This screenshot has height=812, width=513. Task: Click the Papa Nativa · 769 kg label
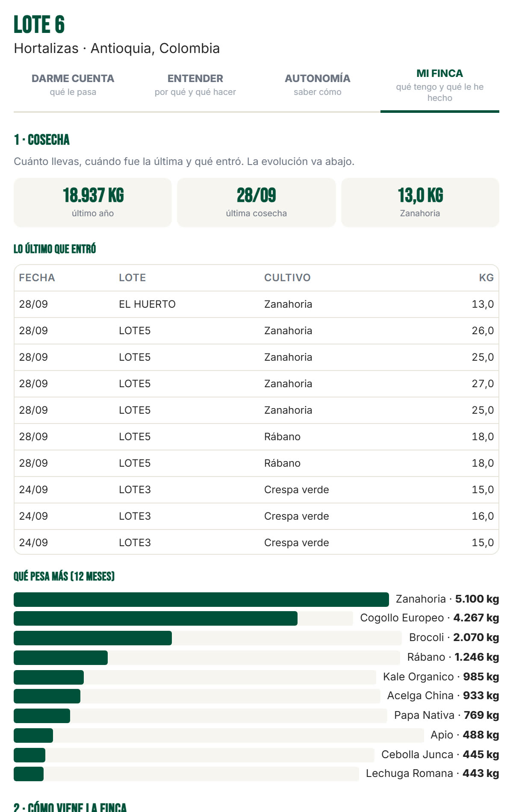point(447,715)
